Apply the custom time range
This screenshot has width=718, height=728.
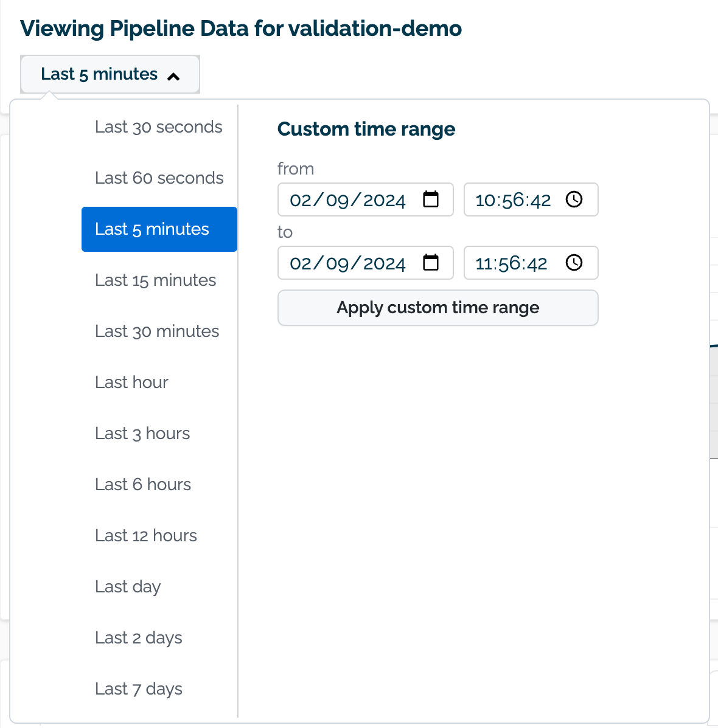437,308
